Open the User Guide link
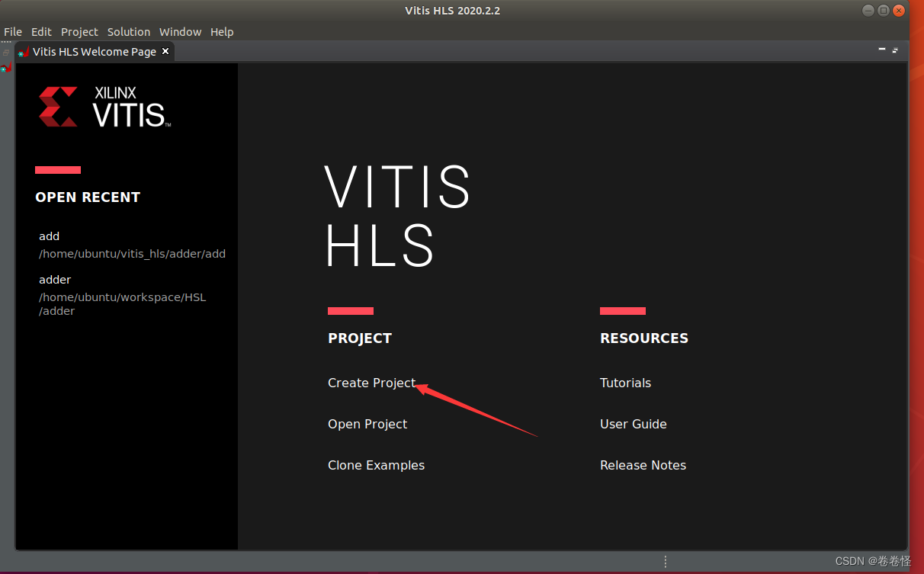 633,424
